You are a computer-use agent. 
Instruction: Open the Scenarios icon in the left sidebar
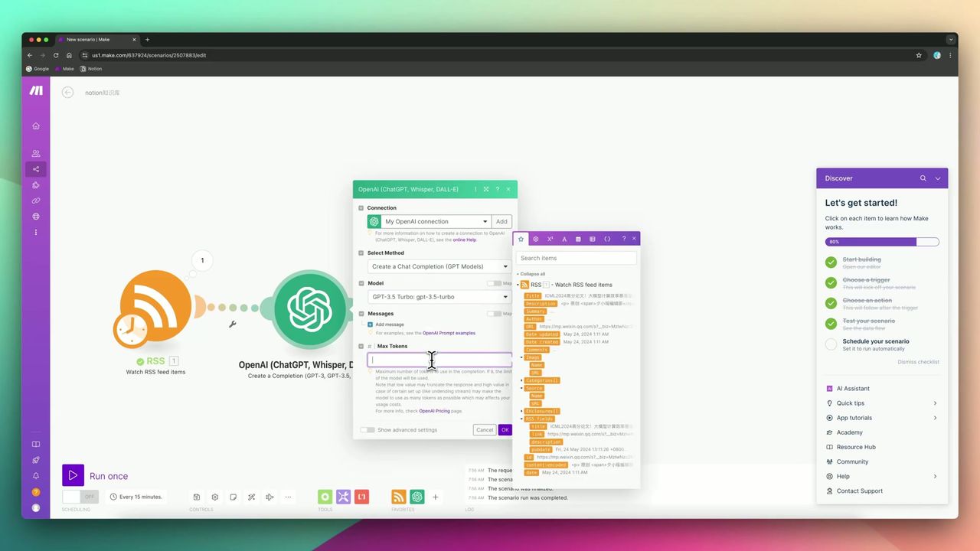coord(35,168)
